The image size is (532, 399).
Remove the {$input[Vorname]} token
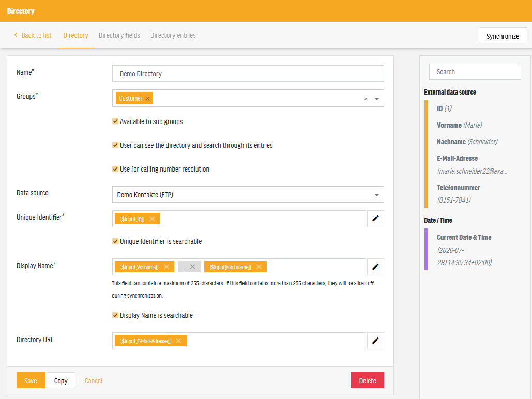(166, 267)
